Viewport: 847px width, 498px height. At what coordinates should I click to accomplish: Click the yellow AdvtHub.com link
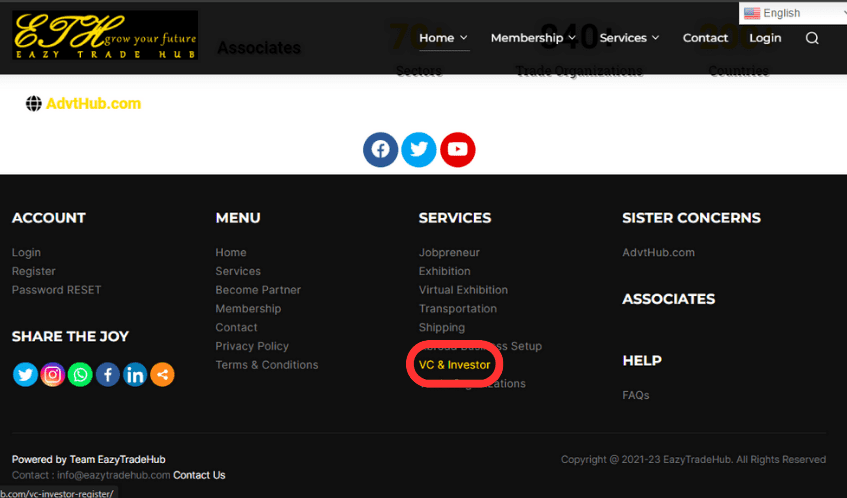(x=93, y=103)
